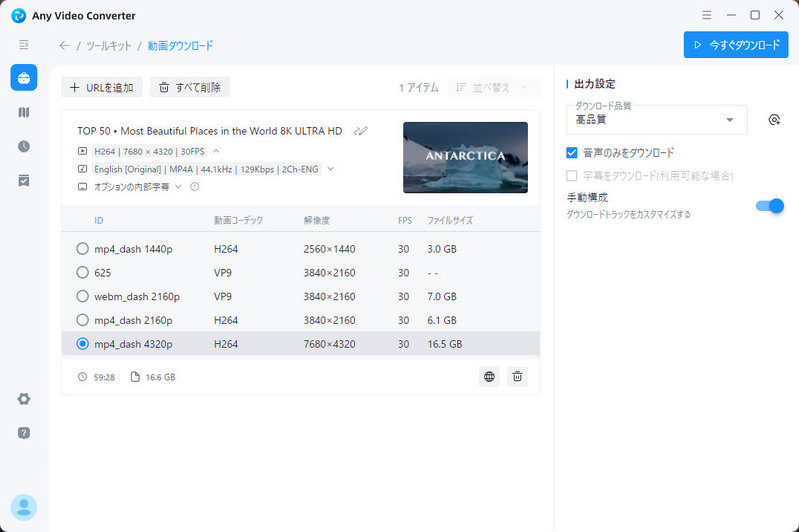Click the ID column header
Viewport: 799px width, 532px height.
(98, 221)
